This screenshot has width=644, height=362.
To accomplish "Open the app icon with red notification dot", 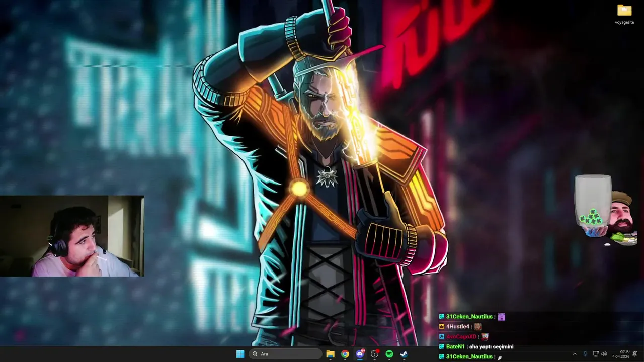I will 374,354.
